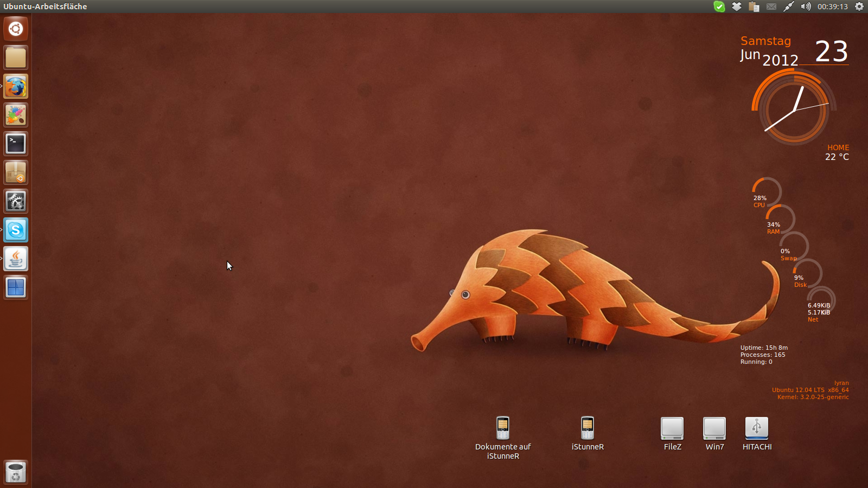Launch Firefox web browser
The image size is (868, 488).
point(16,87)
